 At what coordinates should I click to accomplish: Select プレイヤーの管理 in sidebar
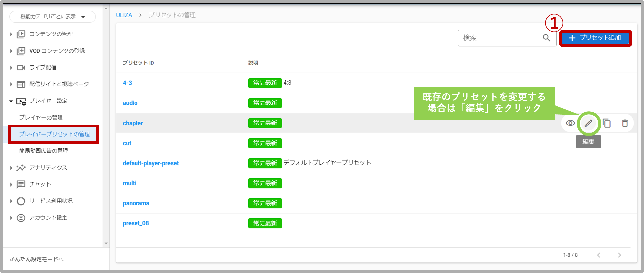pyautogui.click(x=41, y=117)
